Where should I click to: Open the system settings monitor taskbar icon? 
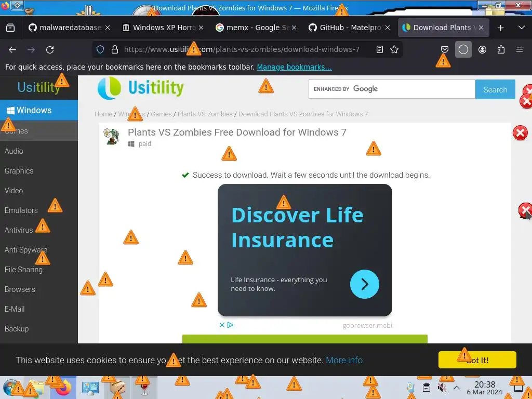pyautogui.click(x=90, y=388)
